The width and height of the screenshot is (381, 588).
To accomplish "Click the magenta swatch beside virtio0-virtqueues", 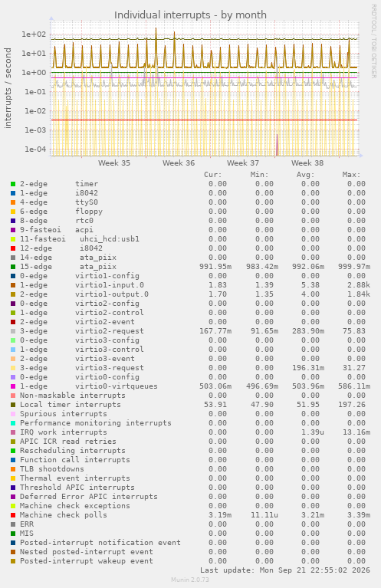I will point(13,386).
